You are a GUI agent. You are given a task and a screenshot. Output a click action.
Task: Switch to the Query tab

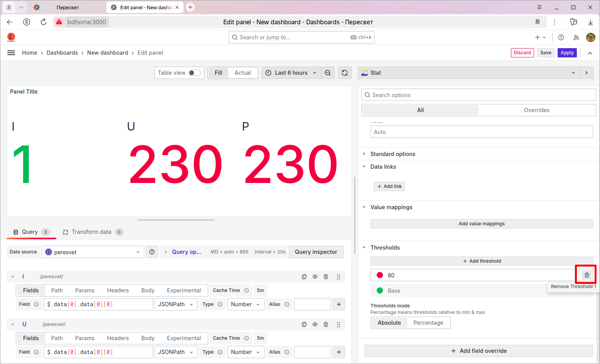point(31,232)
